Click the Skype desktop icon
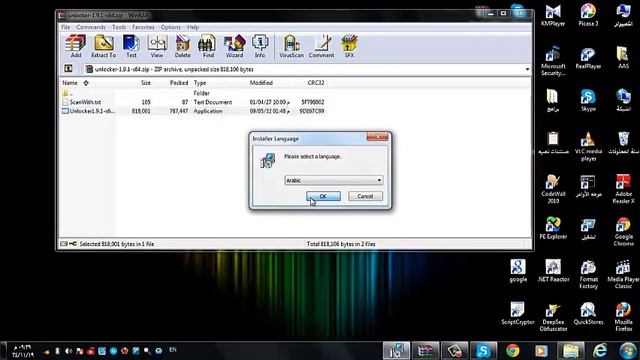The image size is (640, 360). [588, 100]
